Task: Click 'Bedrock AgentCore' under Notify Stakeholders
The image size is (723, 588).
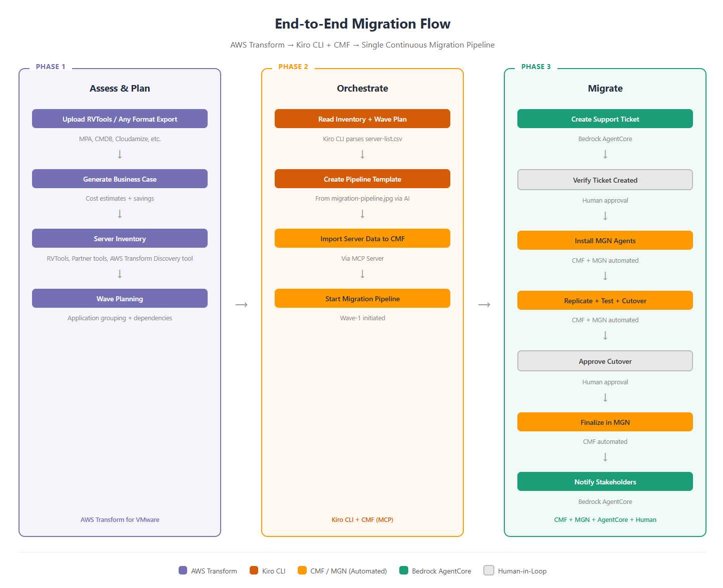Action: [x=605, y=502]
